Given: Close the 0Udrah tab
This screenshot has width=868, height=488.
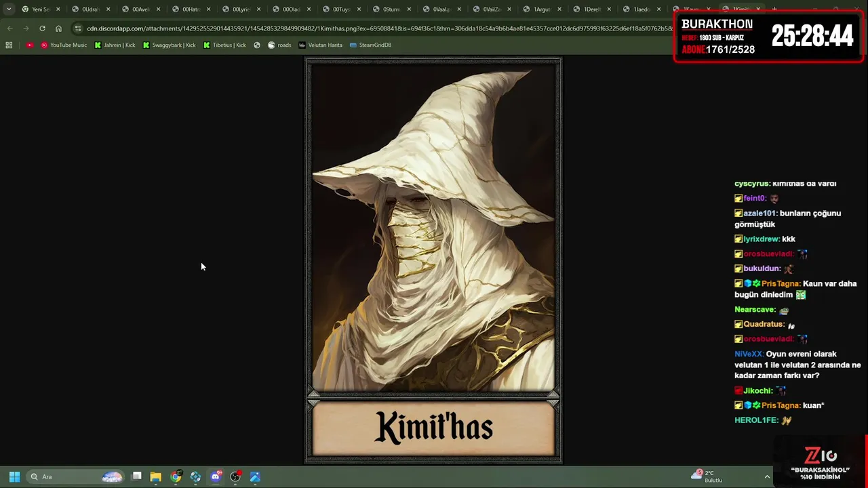Looking at the screenshot, I should pos(108,9).
